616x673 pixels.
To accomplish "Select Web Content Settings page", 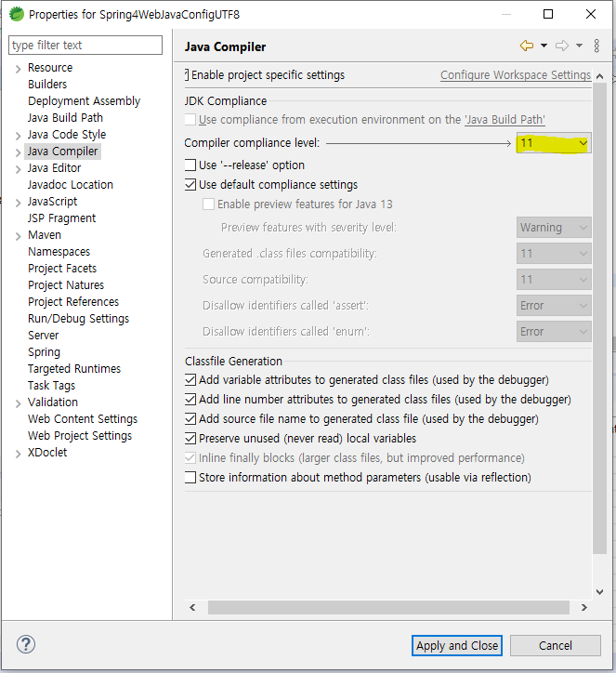I will pos(83,419).
